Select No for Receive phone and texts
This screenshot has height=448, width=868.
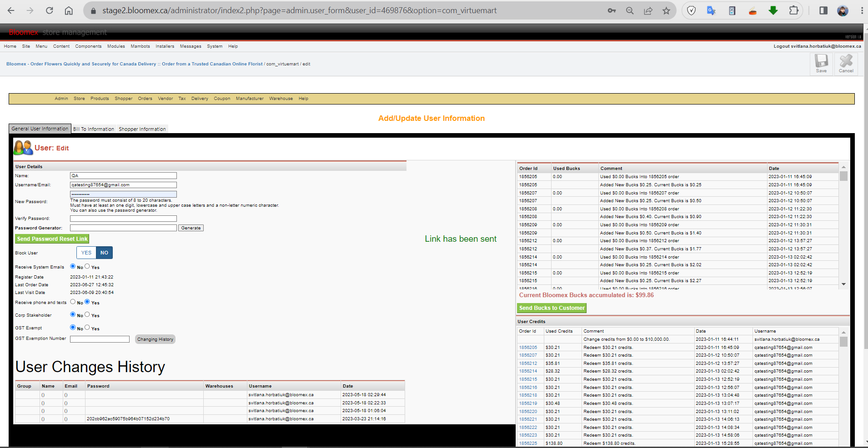73,302
